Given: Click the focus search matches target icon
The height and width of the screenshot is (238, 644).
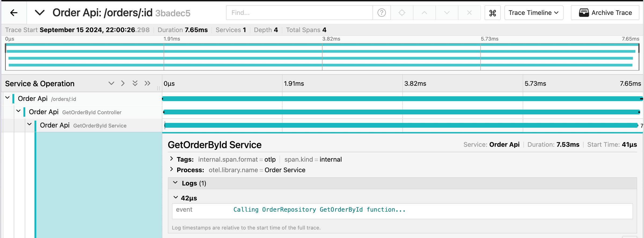Looking at the screenshot, I should [402, 13].
